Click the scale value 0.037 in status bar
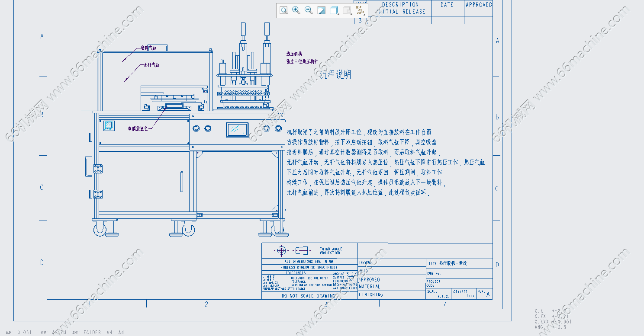Viewport: 644px width, 336px height. (25, 333)
